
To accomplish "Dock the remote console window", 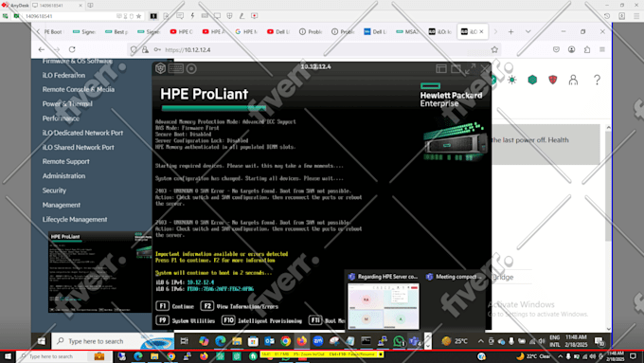I will 441,68.
